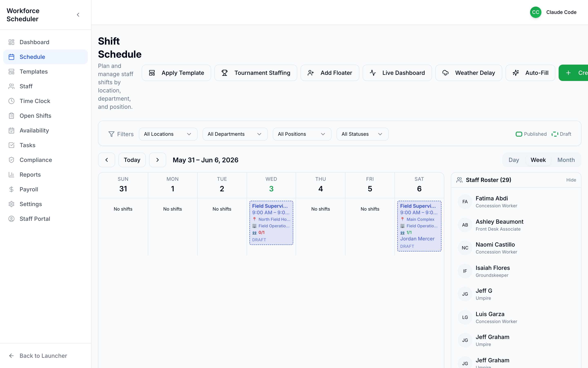Click the Workforce Scheduler title

pos(23,15)
